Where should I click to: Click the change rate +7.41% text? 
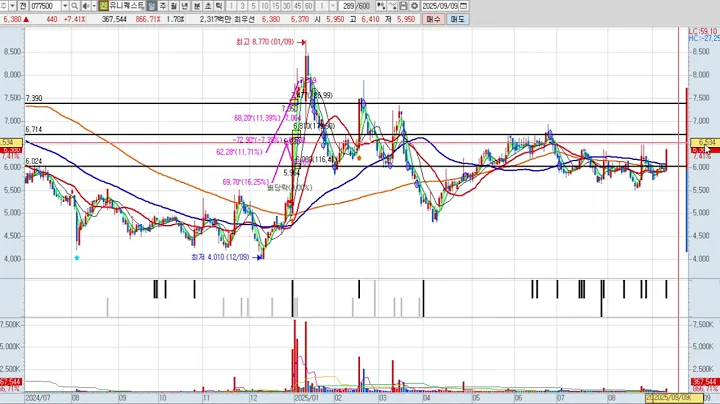point(74,19)
